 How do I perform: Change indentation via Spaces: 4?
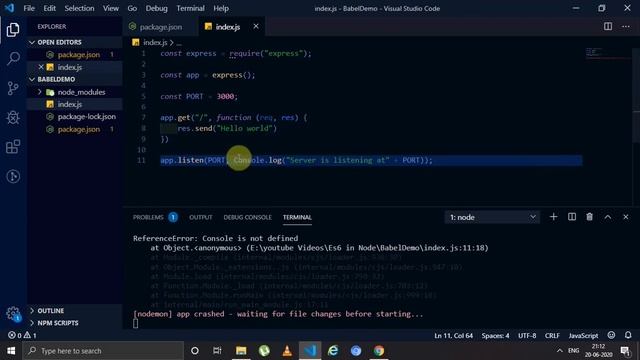pos(495,336)
